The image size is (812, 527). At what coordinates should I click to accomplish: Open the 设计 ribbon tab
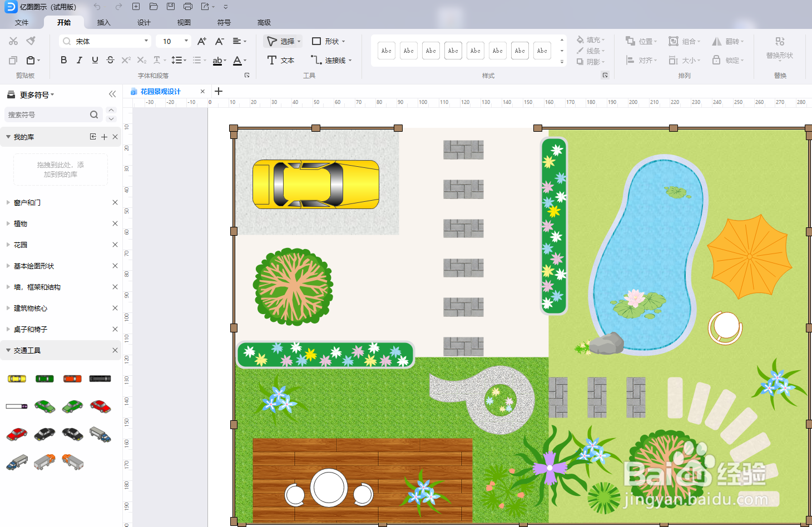pyautogui.click(x=144, y=23)
